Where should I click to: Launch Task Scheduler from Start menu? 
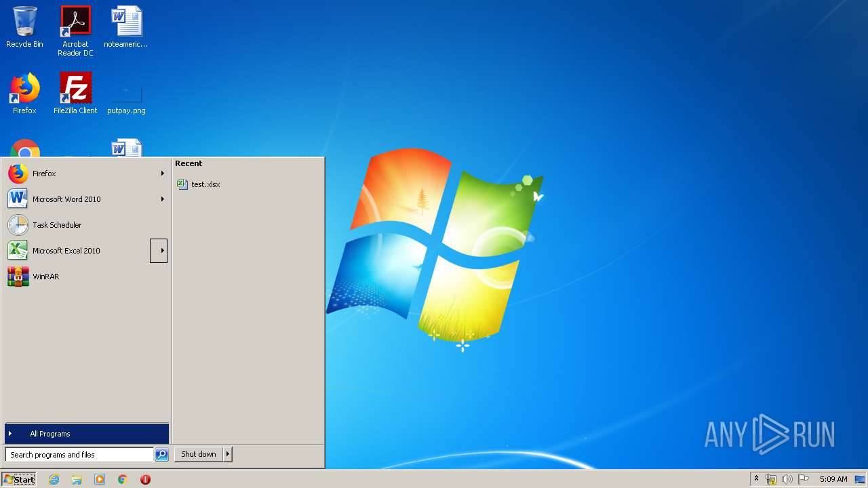point(86,225)
